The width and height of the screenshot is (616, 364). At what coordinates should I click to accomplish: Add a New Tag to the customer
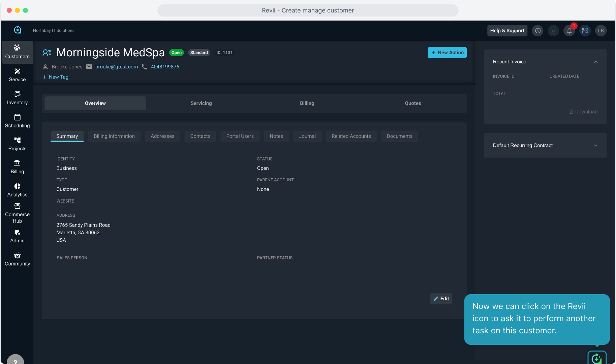pyautogui.click(x=56, y=77)
